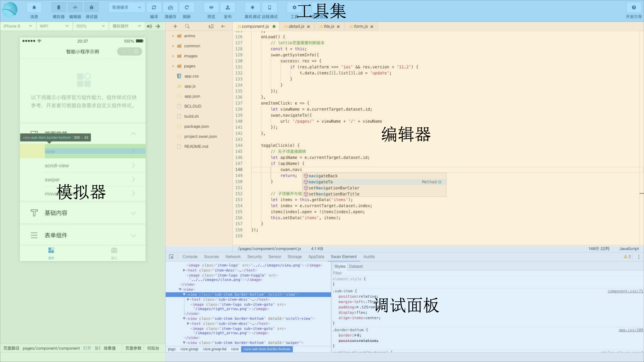The image size is (644, 362).
Task: Click the 清缓存 clear cache icon
Action: 170,8
